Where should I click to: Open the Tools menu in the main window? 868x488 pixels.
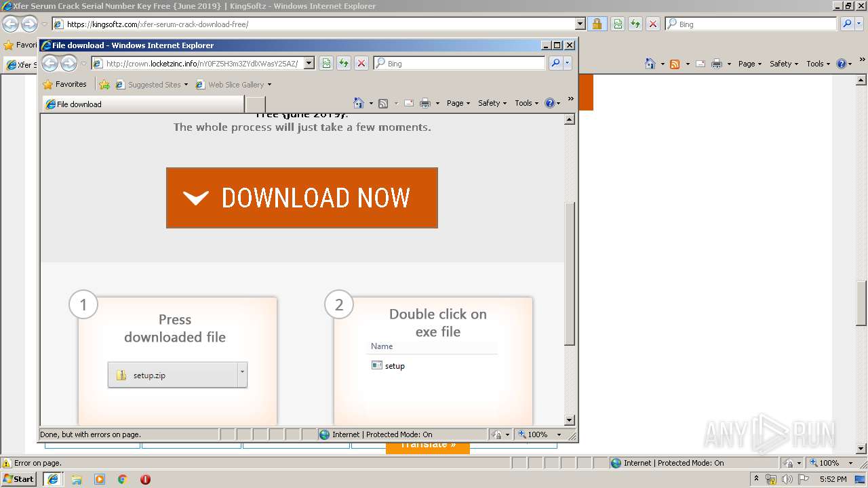(x=818, y=64)
